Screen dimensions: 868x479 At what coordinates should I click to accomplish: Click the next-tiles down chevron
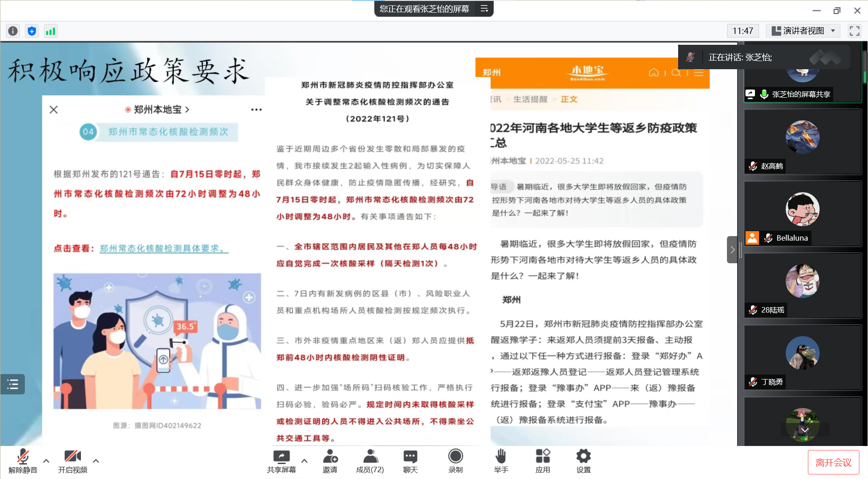click(805, 430)
